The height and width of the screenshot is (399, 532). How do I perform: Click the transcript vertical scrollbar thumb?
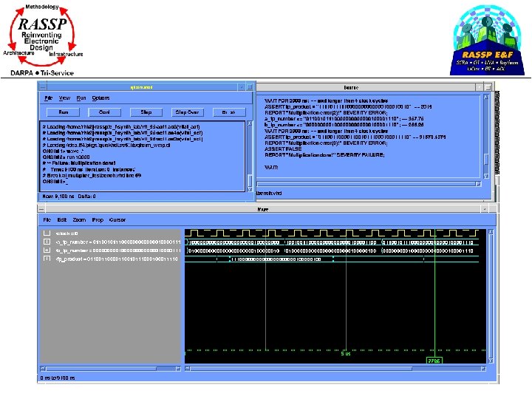coord(250,180)
